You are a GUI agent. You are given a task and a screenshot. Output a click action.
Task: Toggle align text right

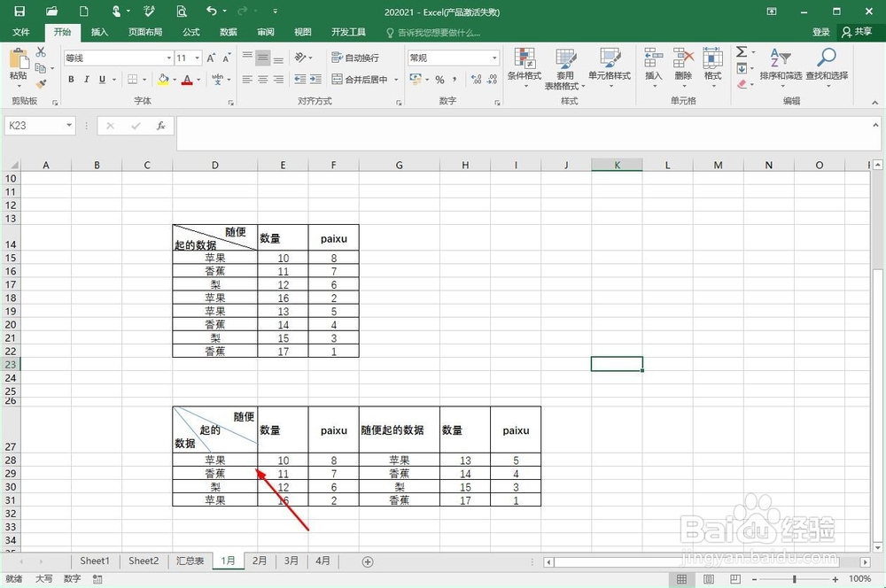point(278,79)
